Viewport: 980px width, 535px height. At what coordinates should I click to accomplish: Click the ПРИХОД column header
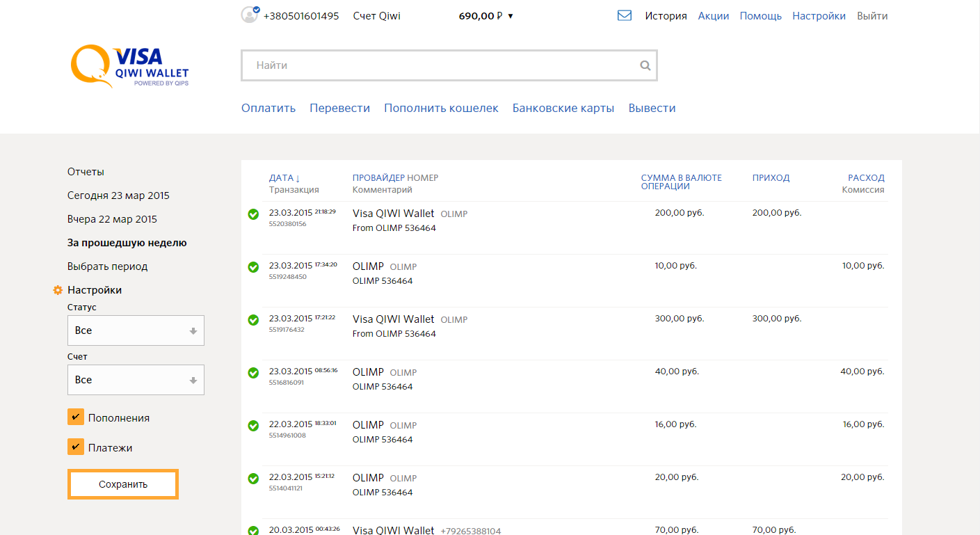[x=771, y=177]
